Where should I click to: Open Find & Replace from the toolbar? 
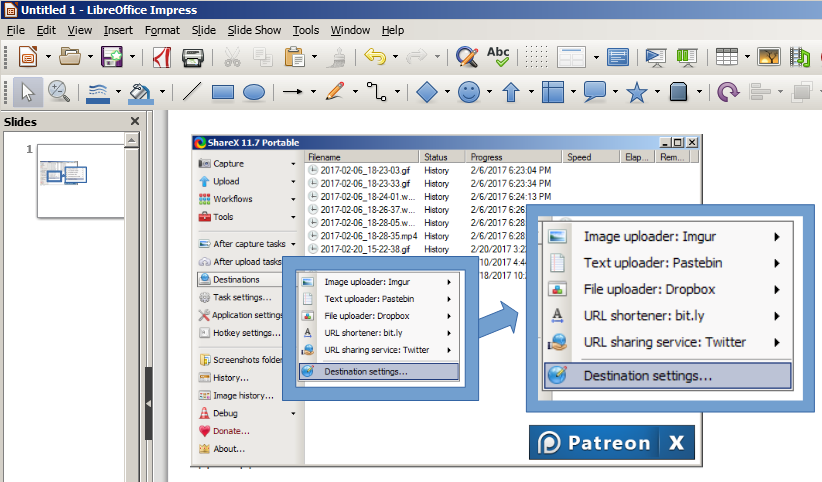[466, 57]
